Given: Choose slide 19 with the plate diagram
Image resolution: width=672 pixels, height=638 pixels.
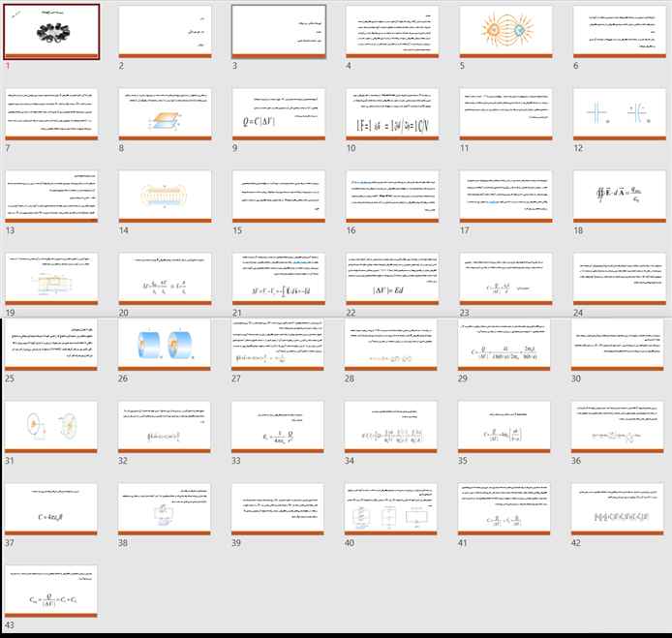Looking at the screenshot, I should click(50, 281).
